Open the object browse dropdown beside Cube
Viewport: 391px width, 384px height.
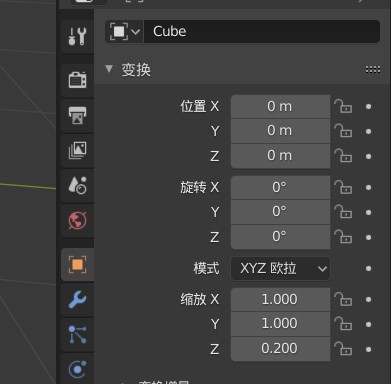[124, 32]
